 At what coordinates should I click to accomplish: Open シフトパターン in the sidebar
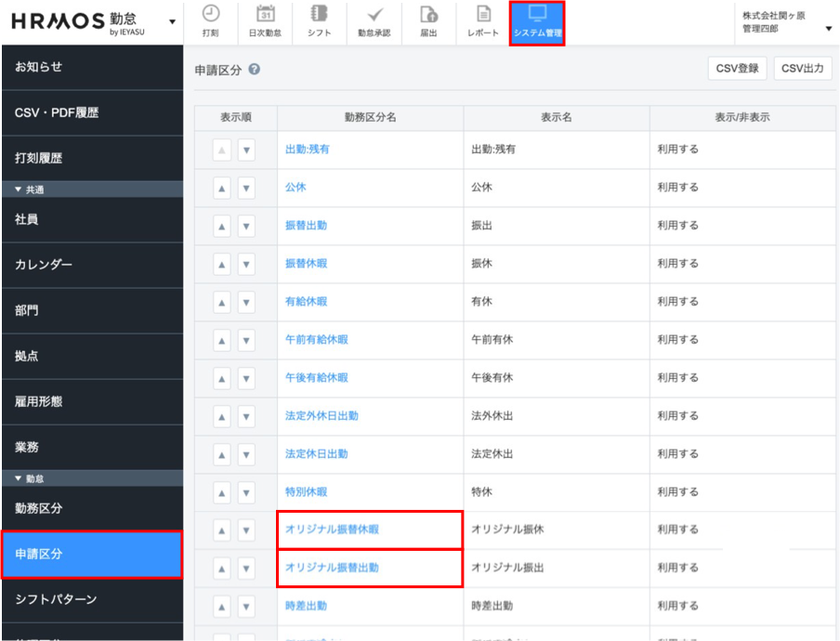coord(92,599)
